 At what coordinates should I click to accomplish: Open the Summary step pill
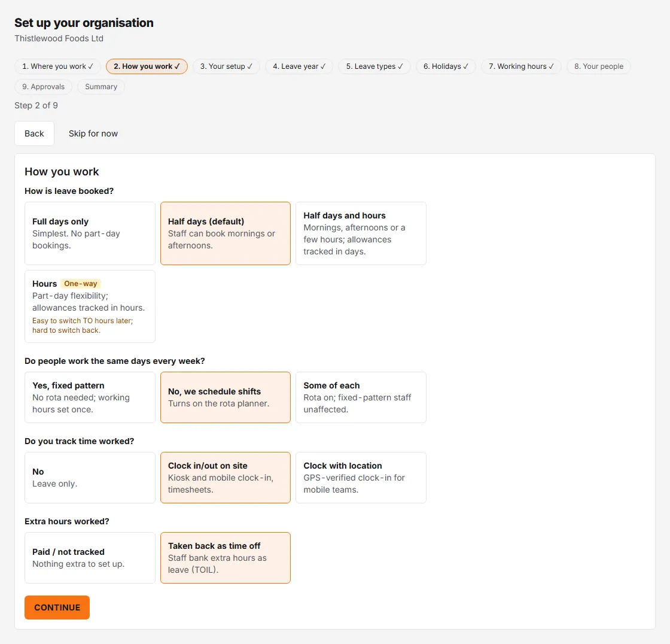(x=101, y=87)
